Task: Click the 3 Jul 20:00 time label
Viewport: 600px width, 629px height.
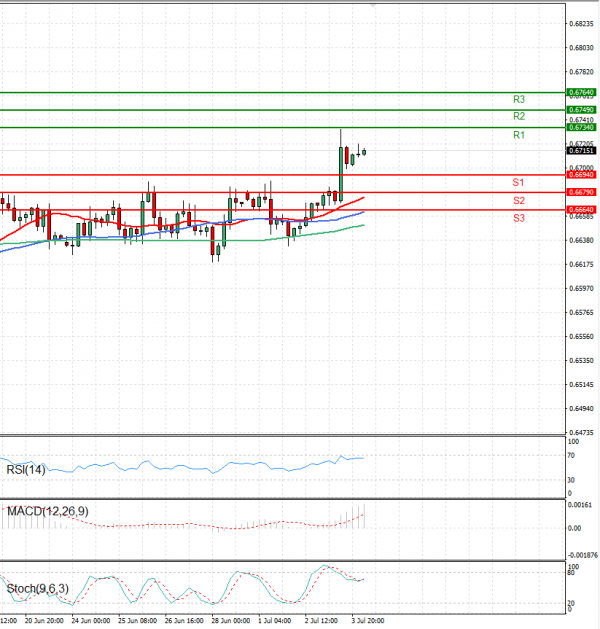Action: tap(368, 621)
